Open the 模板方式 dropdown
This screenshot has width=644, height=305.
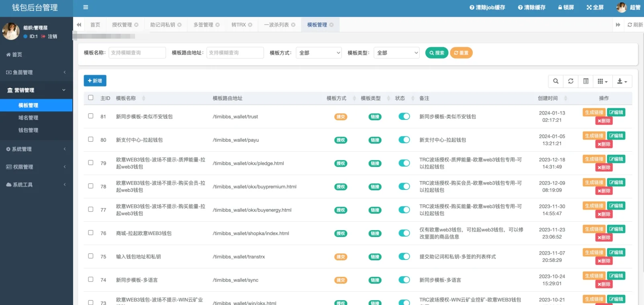pyautogui.click(x=319, y=53)
